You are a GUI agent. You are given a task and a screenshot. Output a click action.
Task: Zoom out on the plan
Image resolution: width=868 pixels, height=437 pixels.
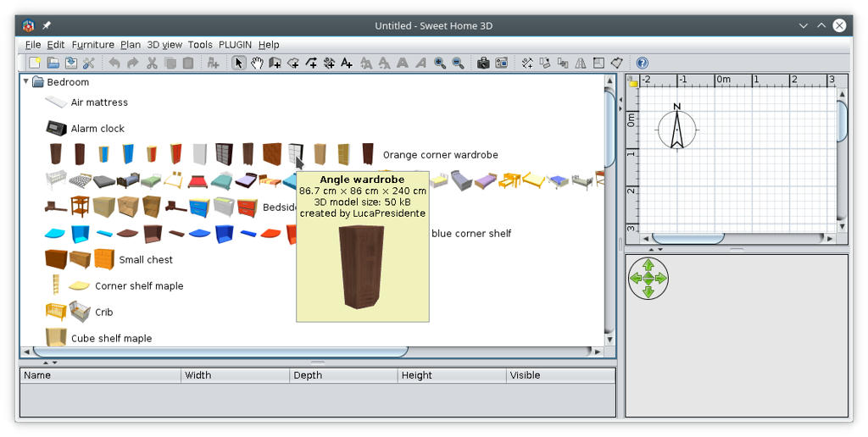click(x=458, y=63)
